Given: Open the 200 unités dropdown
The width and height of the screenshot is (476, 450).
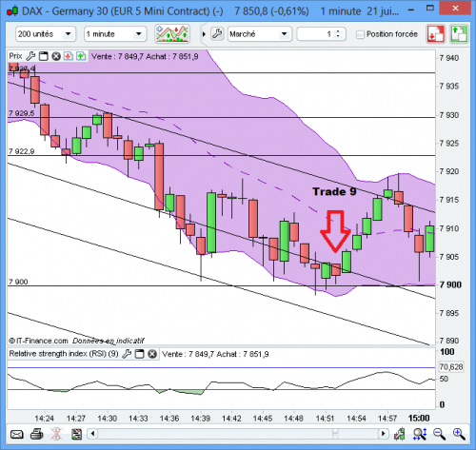Looking at the screenshot, I should tap(46, 34).
